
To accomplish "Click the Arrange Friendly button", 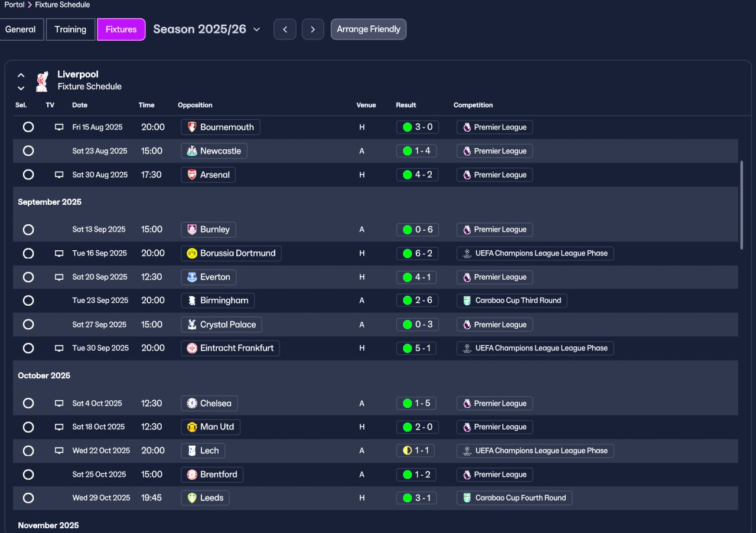I will coord(369,29).
